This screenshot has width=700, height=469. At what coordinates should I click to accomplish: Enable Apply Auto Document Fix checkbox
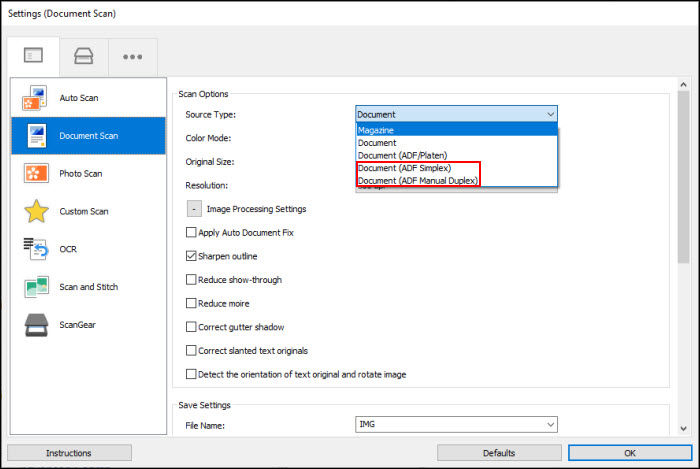(x=191, y=233)
